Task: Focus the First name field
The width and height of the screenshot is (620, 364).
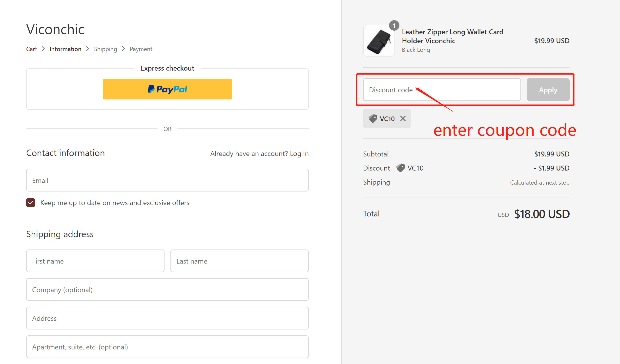Action: click(x=95, y=261)
